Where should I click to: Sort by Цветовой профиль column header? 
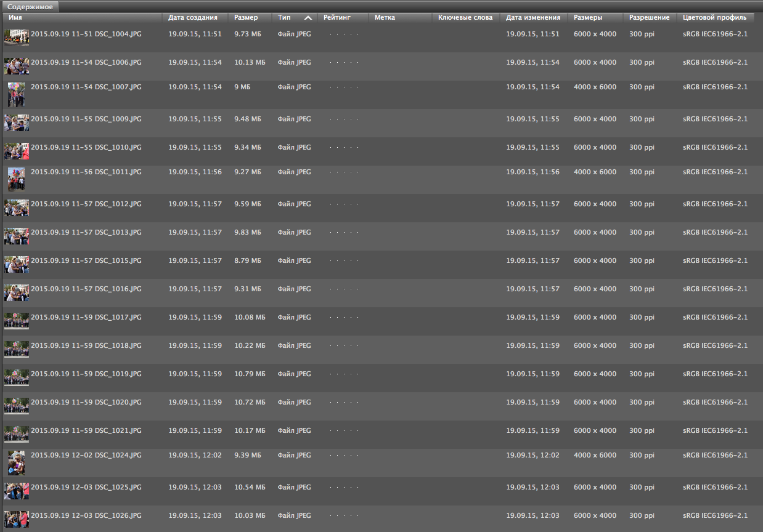tap(714, 18)
